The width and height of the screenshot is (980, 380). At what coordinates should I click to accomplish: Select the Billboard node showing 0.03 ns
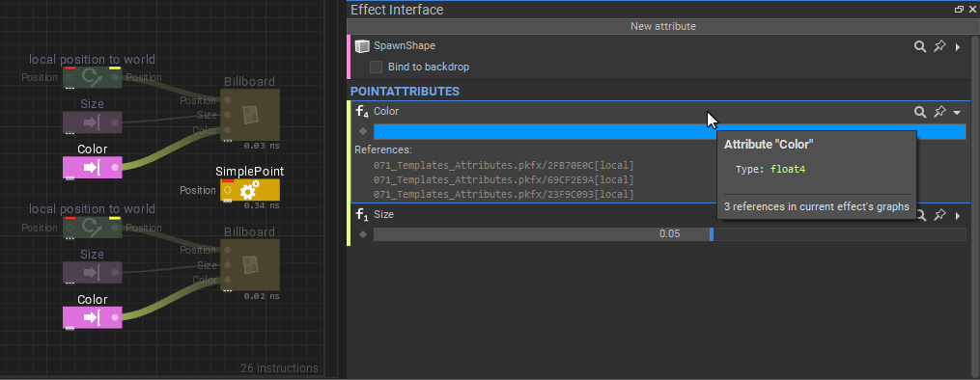pos(250,115)
